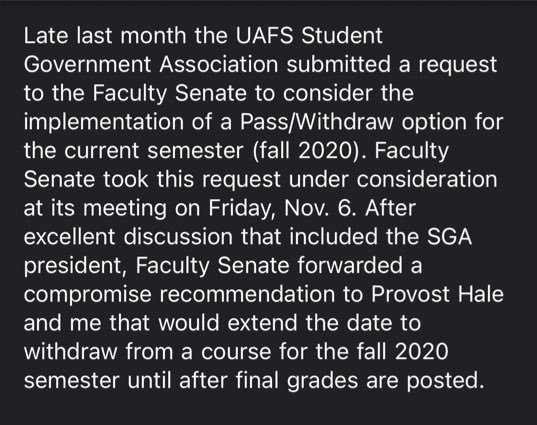Click "withdraw" at start of its line
Screen dimensions: 537x425
[x=71, y=352]
